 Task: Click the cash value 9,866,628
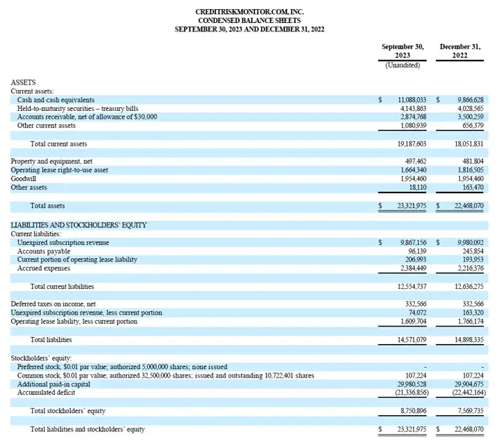(471, 100)
